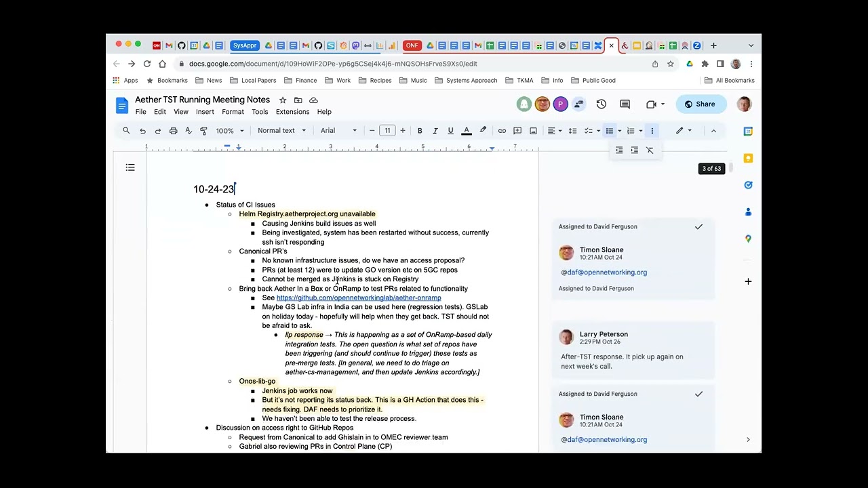Collapse the menus with the chevron

713,131
